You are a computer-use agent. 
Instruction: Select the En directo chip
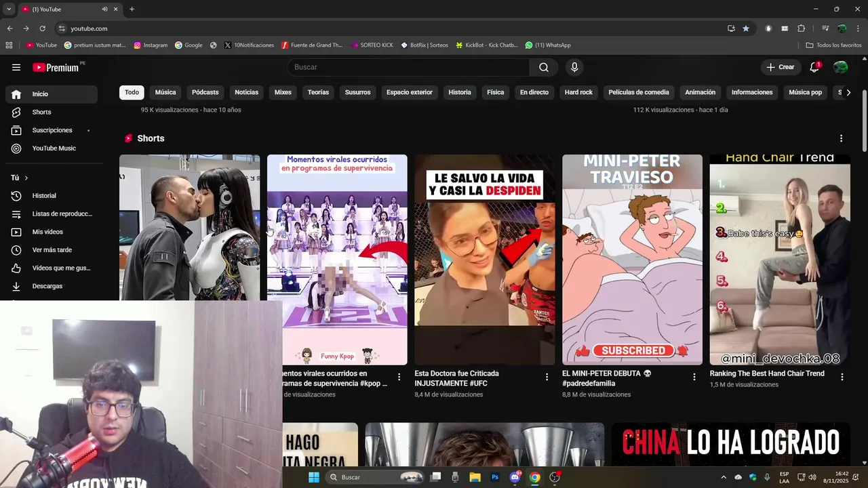click(534, 92)
